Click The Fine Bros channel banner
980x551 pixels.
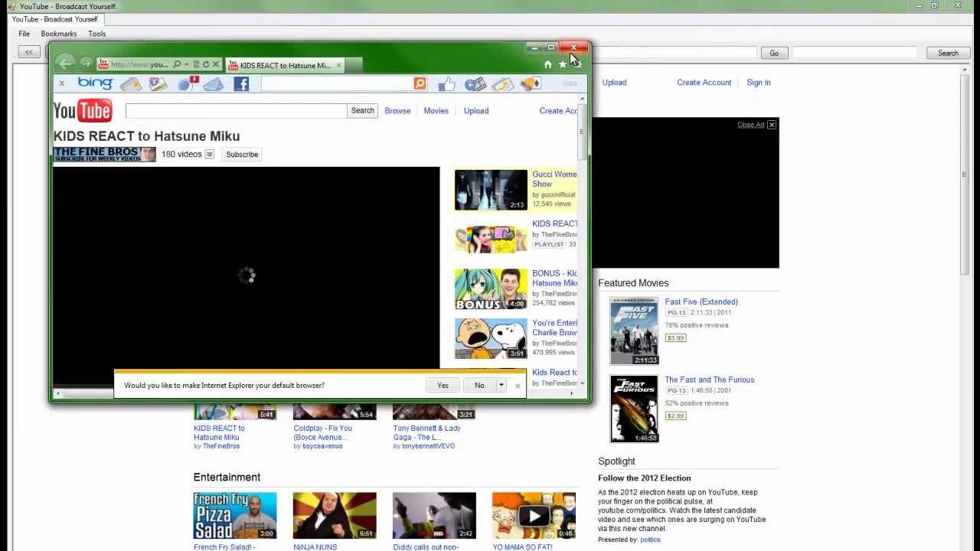(x=104, y=154)
